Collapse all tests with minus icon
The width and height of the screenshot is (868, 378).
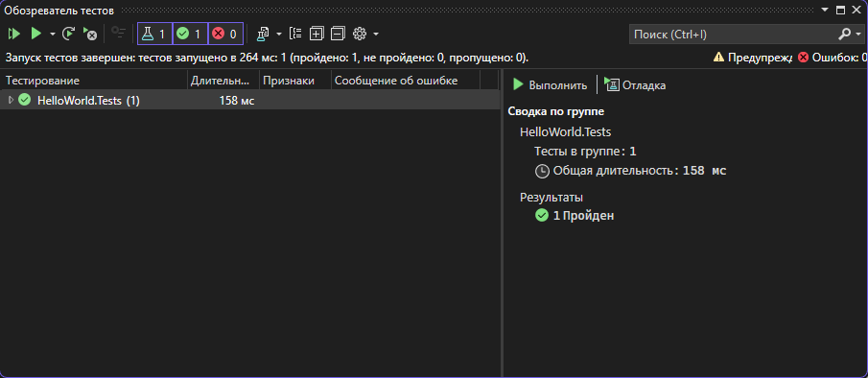pyautogui.click(x=338, y=35)
